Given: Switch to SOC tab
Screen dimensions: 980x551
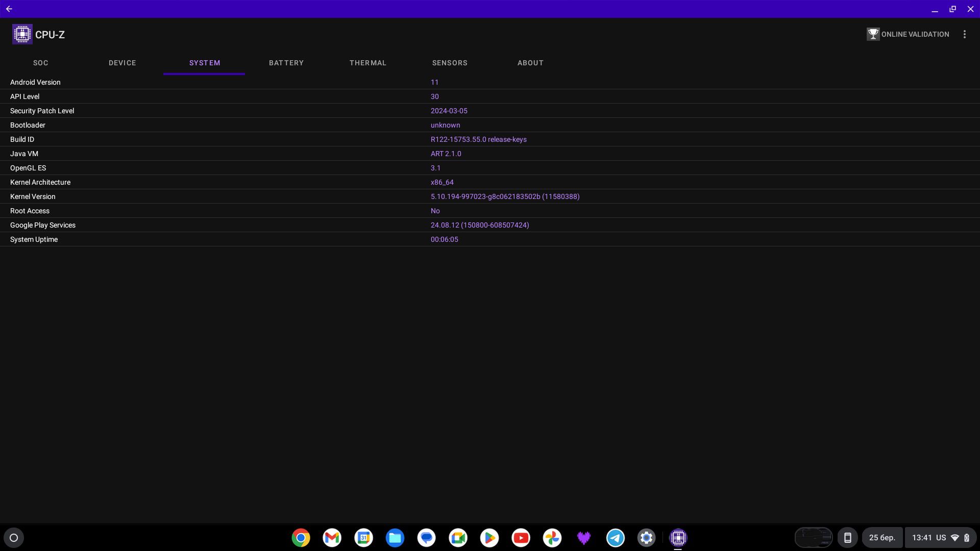Looking at the screenshot, I should [40, 63].
